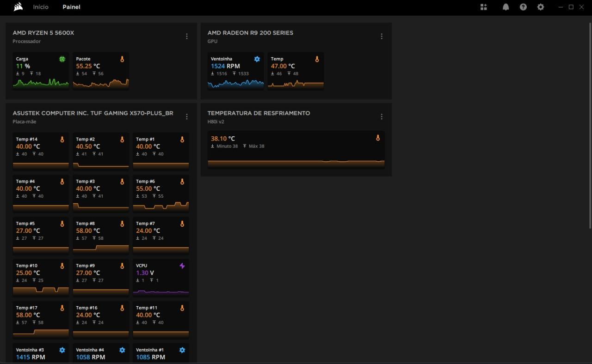This screenshot has height=364, width=592.
Task: Click the vertical scrollbar on right edge
Action: 590,125
